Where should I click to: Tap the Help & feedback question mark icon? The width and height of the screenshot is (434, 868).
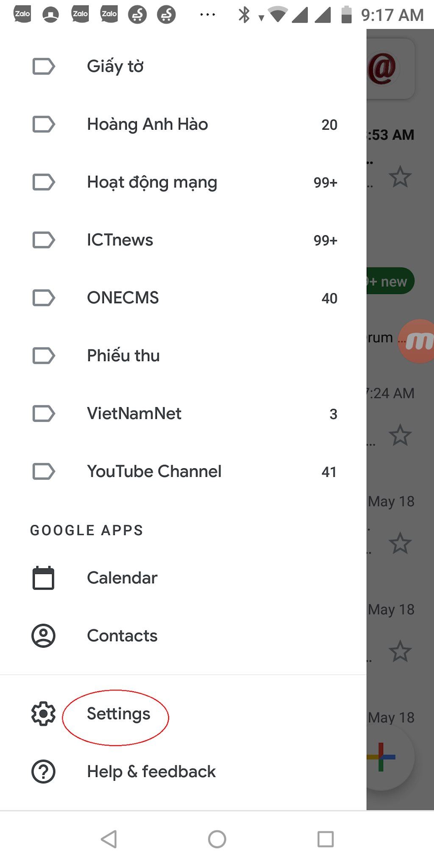coord(43,772)
